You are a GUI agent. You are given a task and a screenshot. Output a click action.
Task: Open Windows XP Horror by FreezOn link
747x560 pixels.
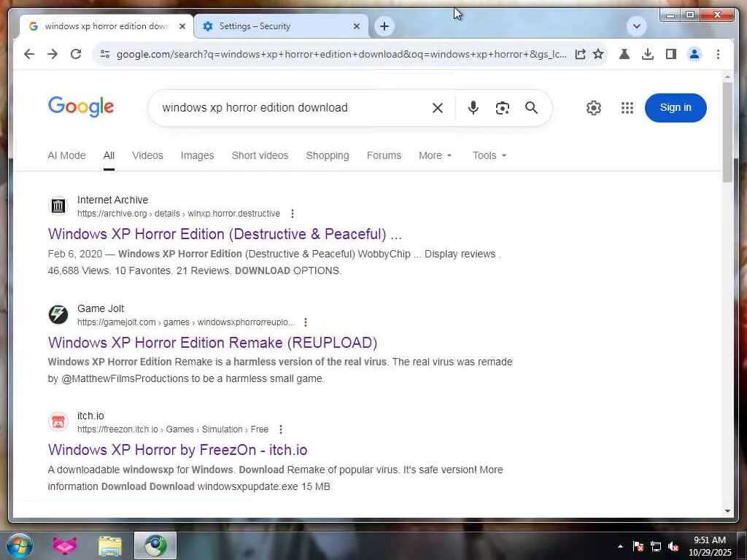178,450
